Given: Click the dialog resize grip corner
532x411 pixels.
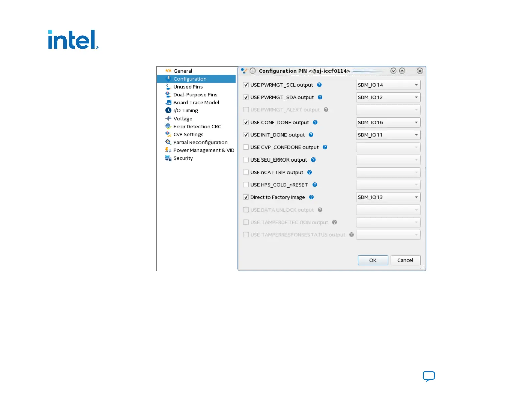Looking at the screenshot, I should (423, 268).
